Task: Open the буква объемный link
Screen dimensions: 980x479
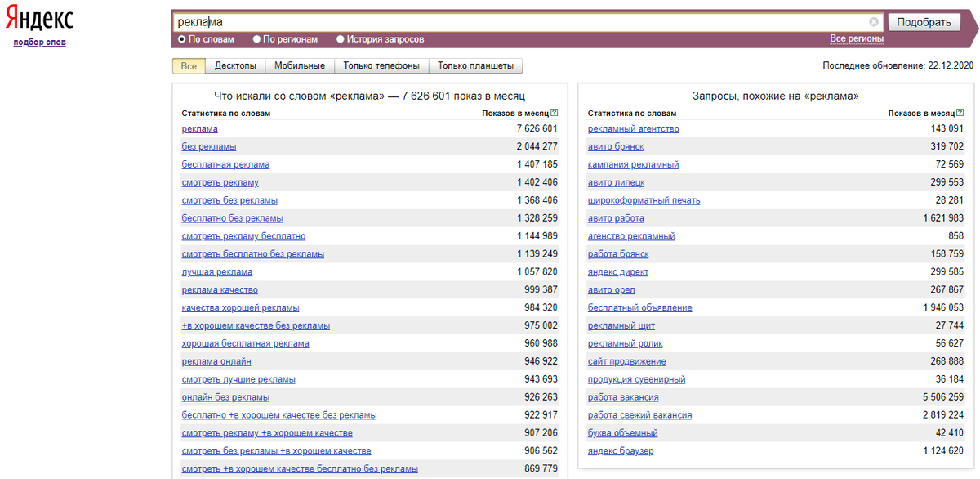Action: click(x=622, y=433)
